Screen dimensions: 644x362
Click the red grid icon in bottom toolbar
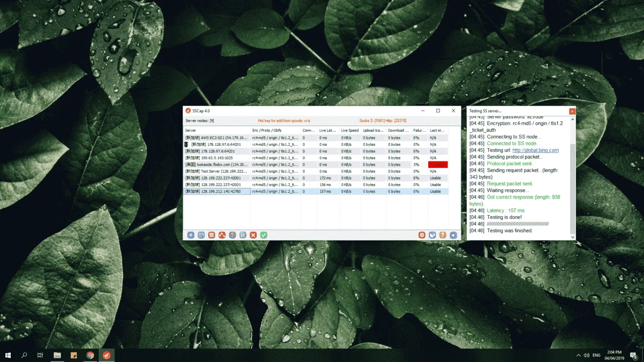tap(211, 235)
